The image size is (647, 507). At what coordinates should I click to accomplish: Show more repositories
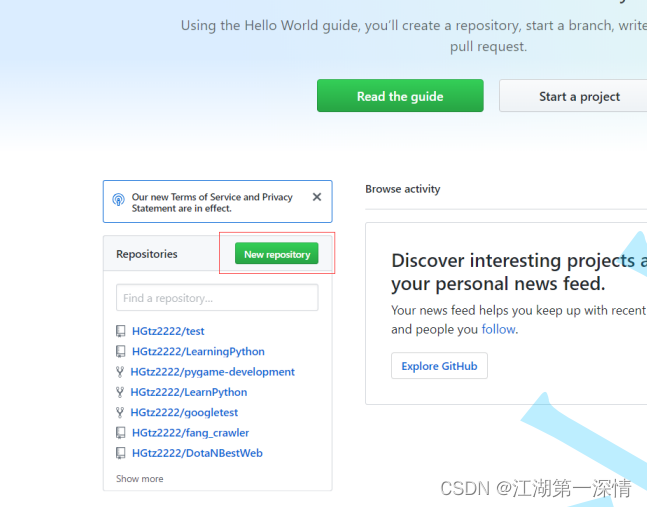[x=139, y=479]
